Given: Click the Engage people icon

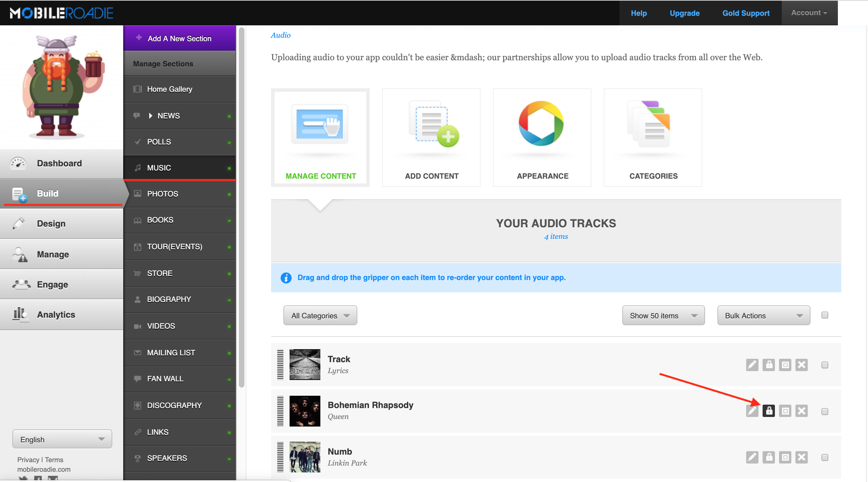Looking at the screenshot, I should pos(21,284).
